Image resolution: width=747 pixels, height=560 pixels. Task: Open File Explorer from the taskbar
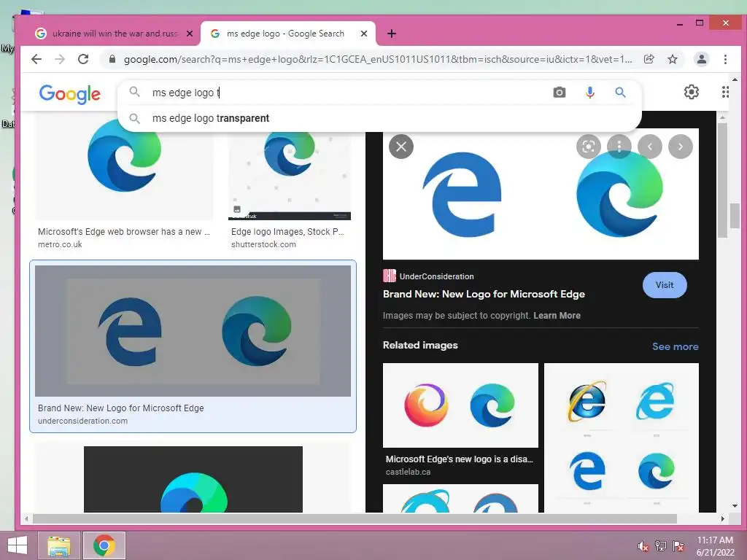(58, 545)
